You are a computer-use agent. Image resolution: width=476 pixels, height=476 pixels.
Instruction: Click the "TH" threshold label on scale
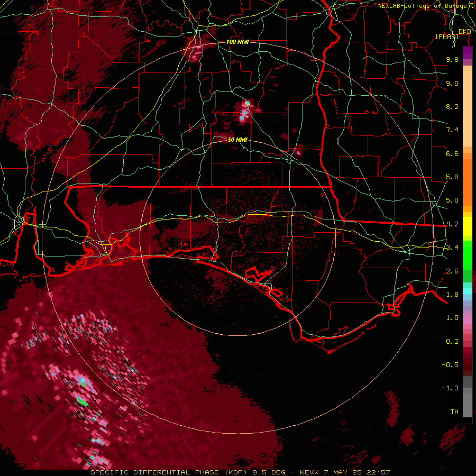(454, 412)
